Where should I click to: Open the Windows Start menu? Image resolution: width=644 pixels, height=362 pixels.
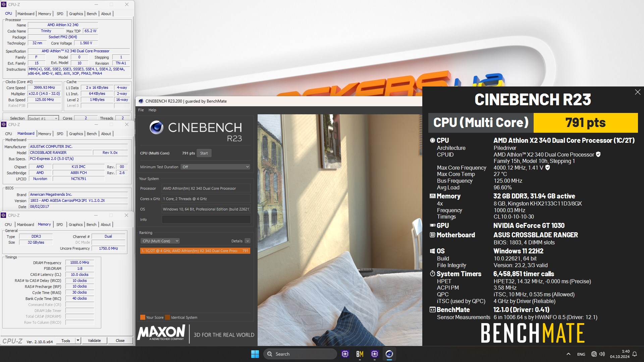[x=255, y=354]
